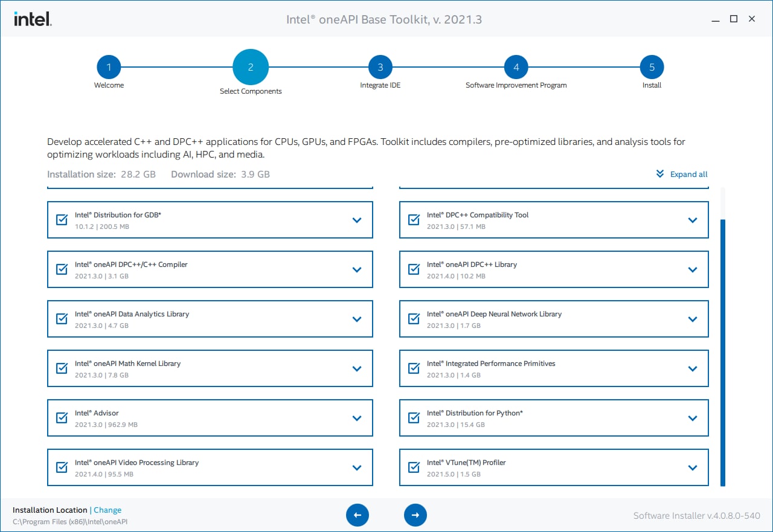
Task: Click the Intel logo in the header
Action: click(33, 19)
